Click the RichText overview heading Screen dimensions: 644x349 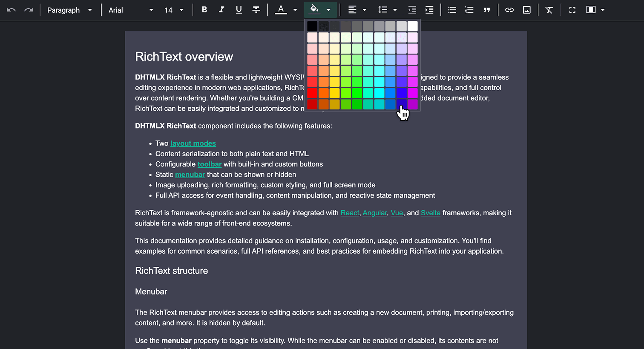(184, 57)
